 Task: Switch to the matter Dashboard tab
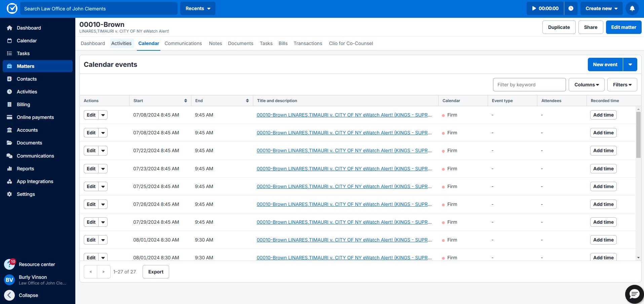pyautogui.click(x=93, y=43)
